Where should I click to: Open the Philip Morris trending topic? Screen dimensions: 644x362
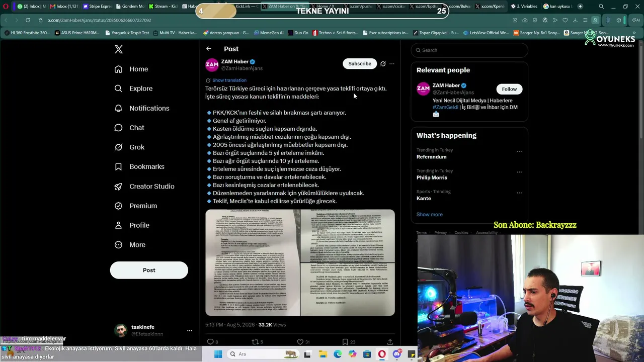pos(432,177)
